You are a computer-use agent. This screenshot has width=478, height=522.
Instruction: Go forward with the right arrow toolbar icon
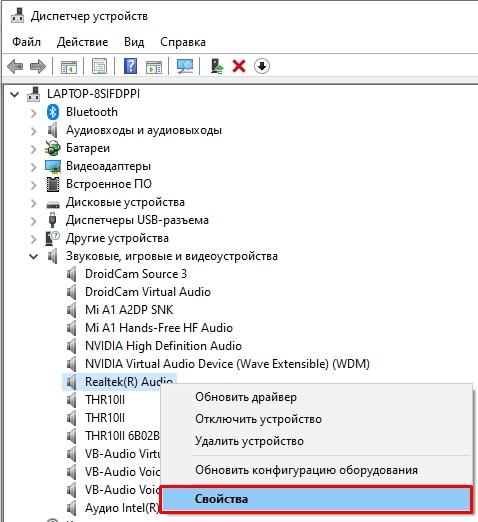(38, 66)
